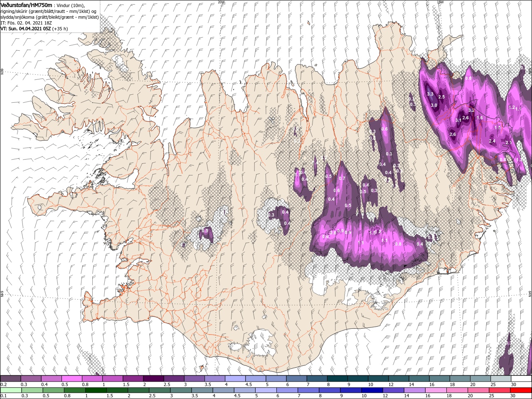The image size is (532, 399).
Task: Pick the dark green 1–1.5 swatch, lower legend row
Action: tap(96, 390)
